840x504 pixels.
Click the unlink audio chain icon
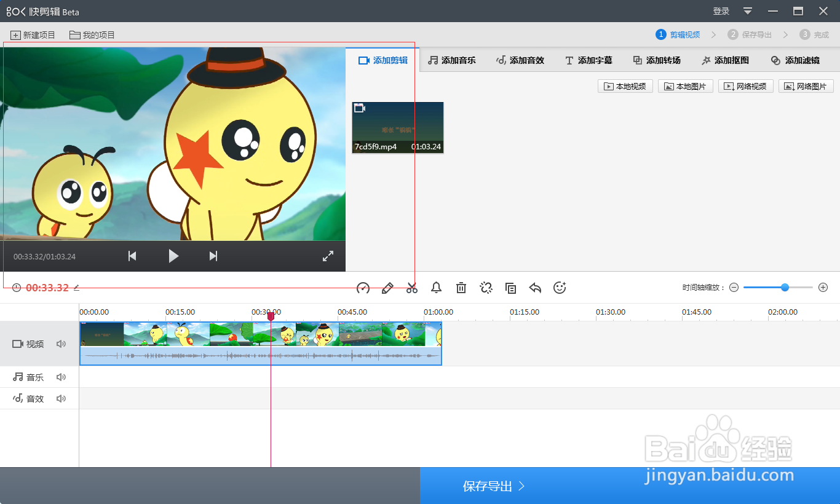(x=486, y=288)
